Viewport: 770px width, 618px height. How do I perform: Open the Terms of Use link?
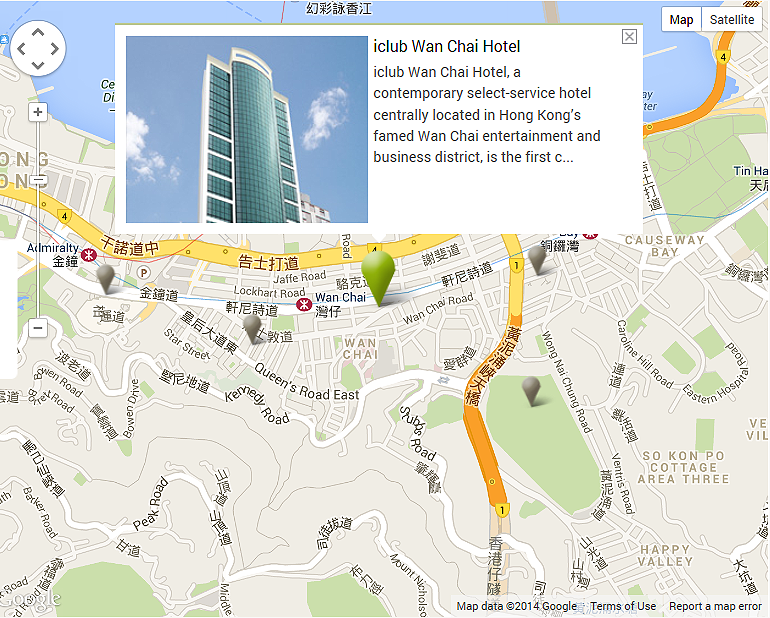point(623,606)
